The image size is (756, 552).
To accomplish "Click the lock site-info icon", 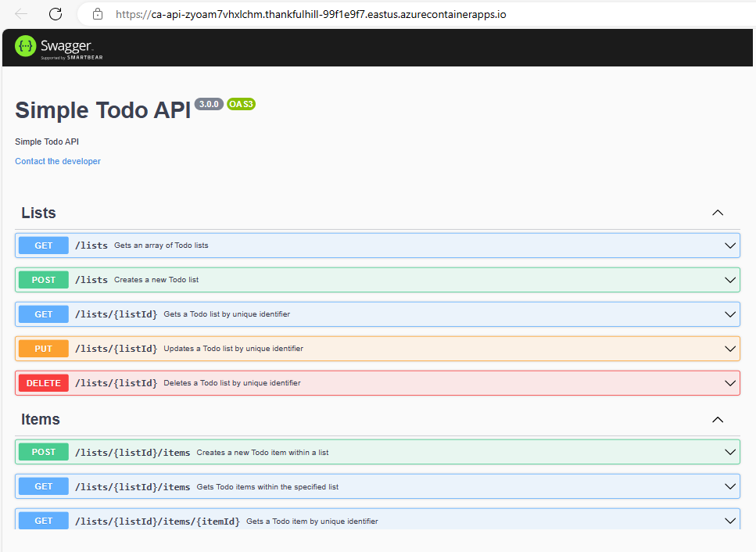I will [98, 14].
